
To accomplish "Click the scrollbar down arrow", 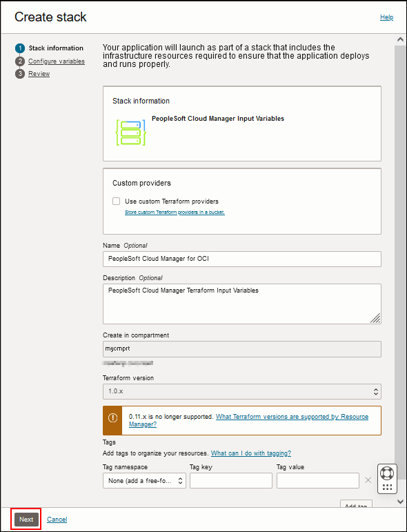I will click(x=400, y=501).
